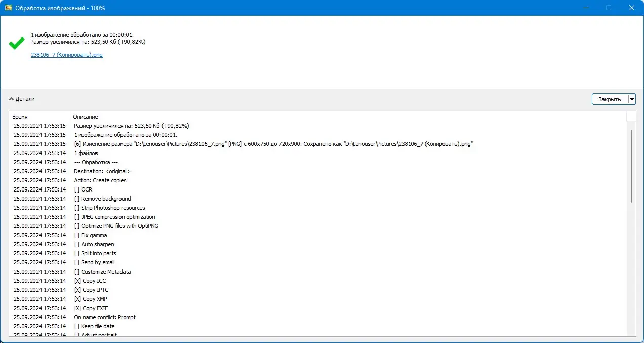Collapse the Детали section
The width and height of the screenshot is (644, 343).
click(22, 99)
